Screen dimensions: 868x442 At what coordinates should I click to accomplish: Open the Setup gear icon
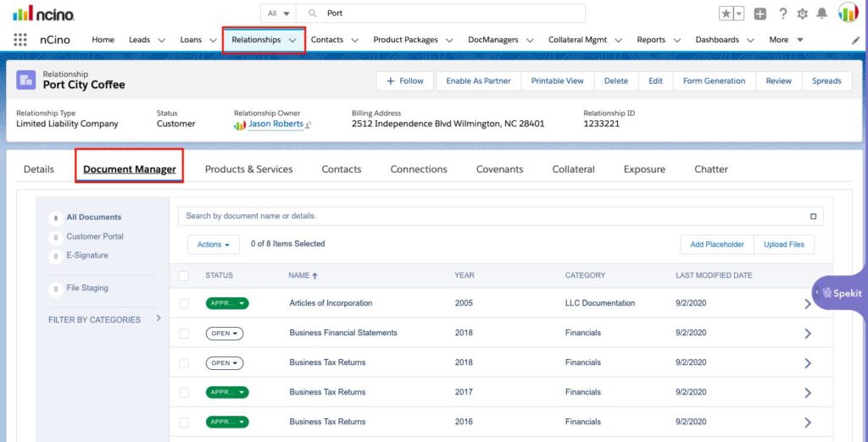pos(802,14)
